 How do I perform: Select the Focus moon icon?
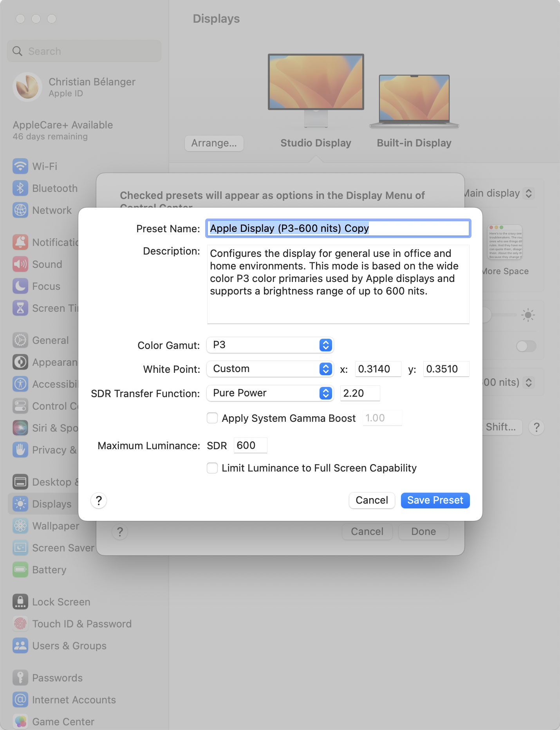tap(20, 286)
